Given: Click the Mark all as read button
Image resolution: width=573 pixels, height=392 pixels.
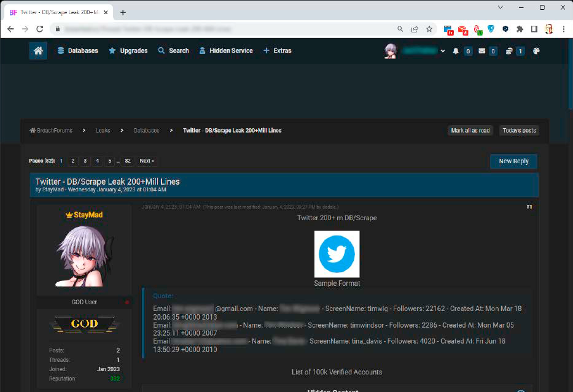Looking at the screenshot, I should (x=470, y=130).
